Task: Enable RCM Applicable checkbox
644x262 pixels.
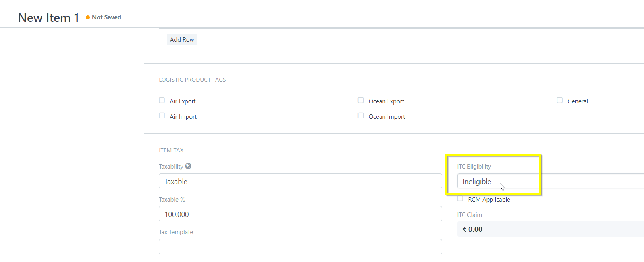Action: [x=460, y=198]
